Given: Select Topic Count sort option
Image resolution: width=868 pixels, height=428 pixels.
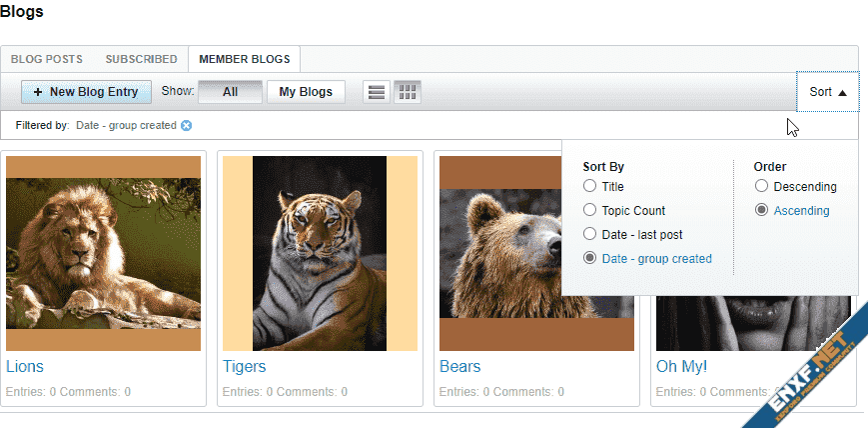Looking at the screenshot, I should coord(590,210).
